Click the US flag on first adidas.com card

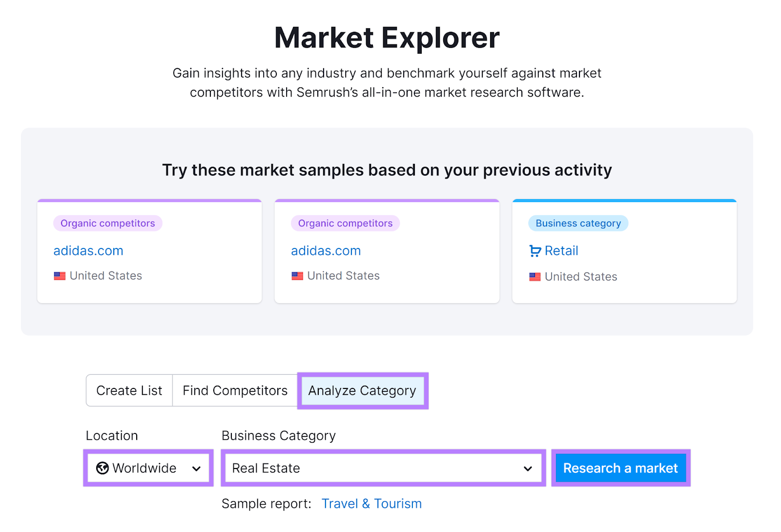pyautogui.click(x=60, y=276)
